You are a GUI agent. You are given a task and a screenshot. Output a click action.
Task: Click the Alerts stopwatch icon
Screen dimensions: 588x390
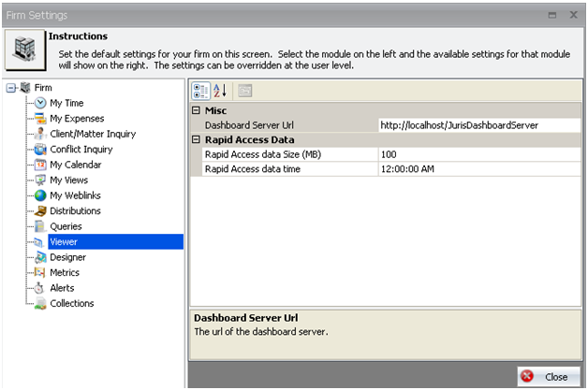40,288
